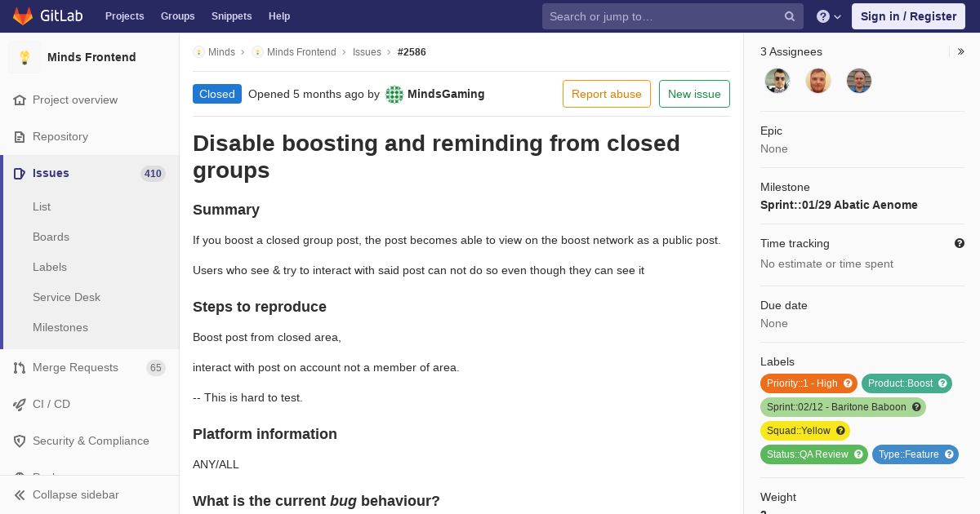Click help icon on Sprint::02/12 Baritone Baboon label
The image size is (980, 514).
916,407
